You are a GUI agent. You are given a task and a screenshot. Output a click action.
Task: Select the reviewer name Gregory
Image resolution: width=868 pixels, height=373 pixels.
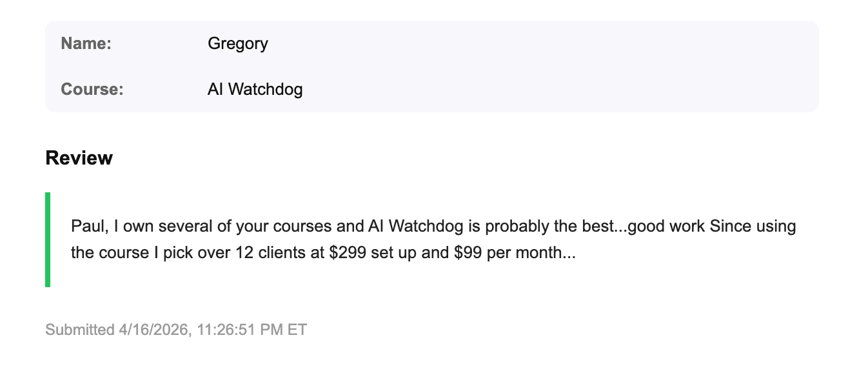pos(237,44)
